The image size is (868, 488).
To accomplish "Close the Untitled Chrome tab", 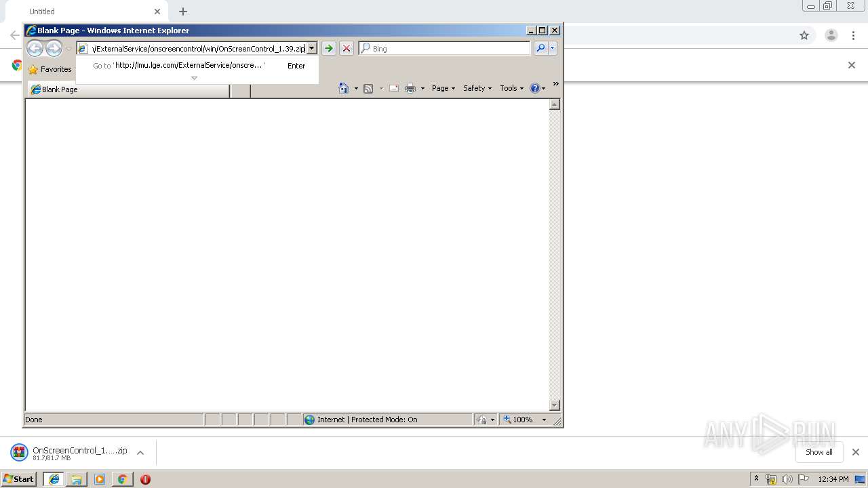I will [157, 12].
